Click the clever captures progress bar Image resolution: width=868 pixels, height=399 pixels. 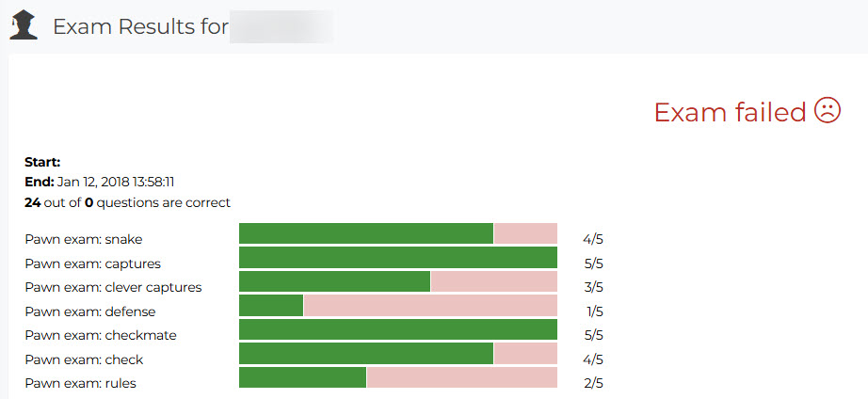pos(398,281)
